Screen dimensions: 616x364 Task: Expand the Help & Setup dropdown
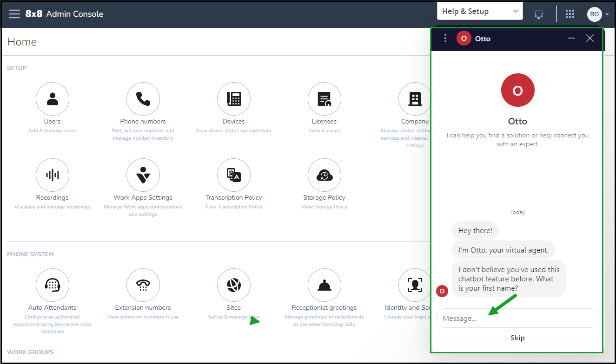pyautogui.click(x=480, y=11)
